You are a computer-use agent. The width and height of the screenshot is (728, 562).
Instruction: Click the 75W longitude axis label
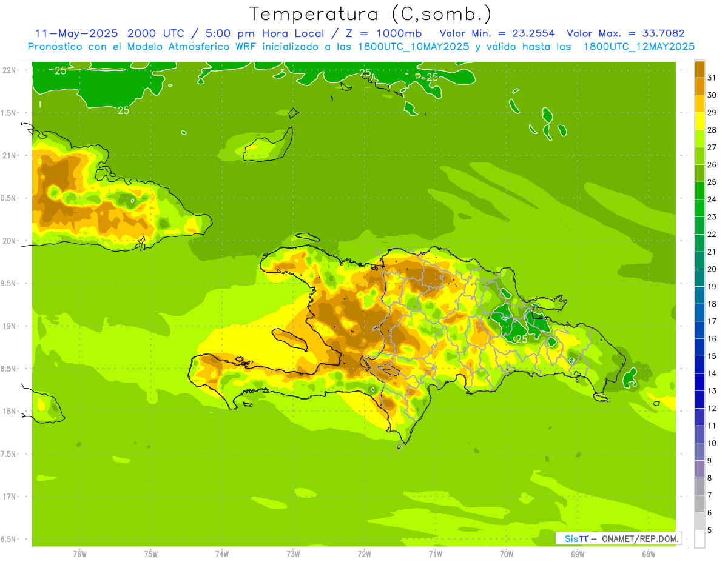(151, 554)
